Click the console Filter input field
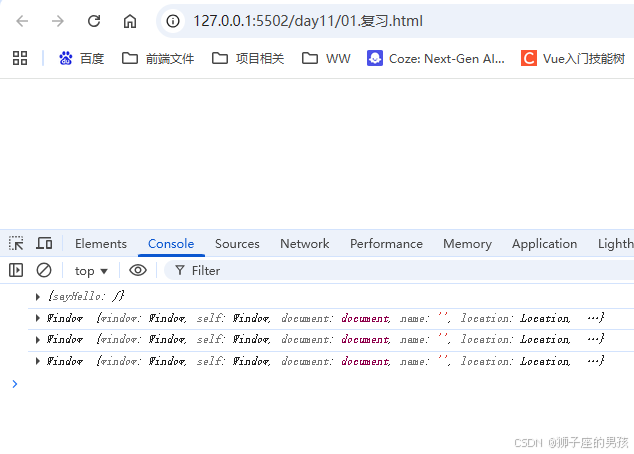 tap(399, 270)
